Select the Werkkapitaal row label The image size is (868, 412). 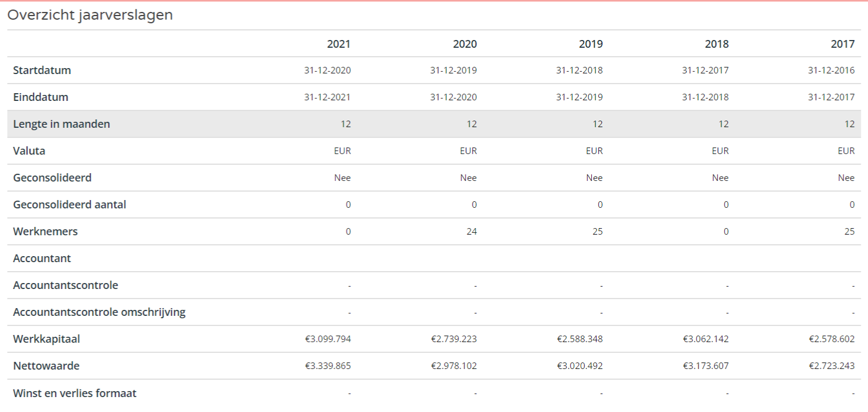click(x=47, y=339)
